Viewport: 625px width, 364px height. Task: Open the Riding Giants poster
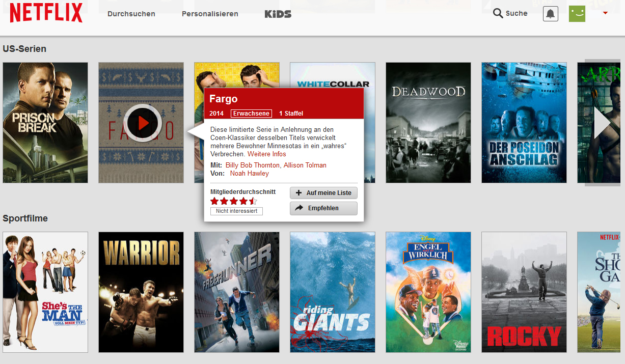(333, 292)
